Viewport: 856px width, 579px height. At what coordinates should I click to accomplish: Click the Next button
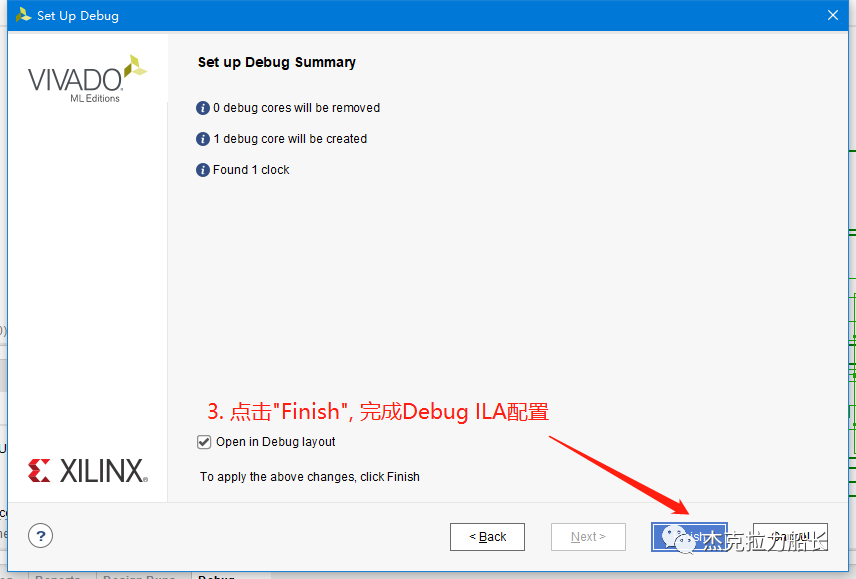pyautogui.click(x=588, y=537)
